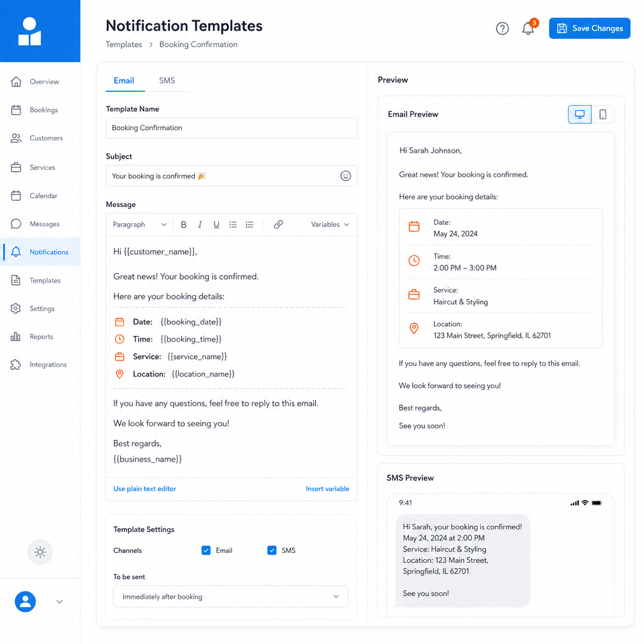The width and height of the screenshot is (644, 644).
Task: Open the Templates document icon
Action: coord(16,280)
